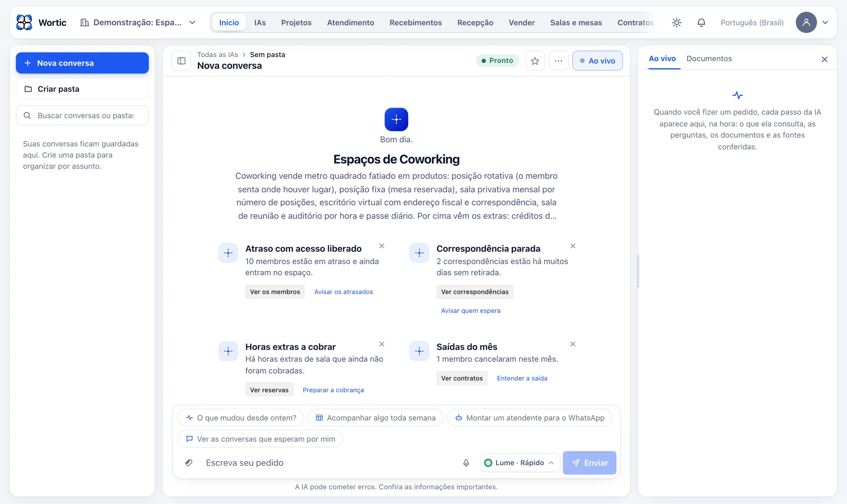
Task: Mark conversation as favorite with star
Action: click(535, 61)
